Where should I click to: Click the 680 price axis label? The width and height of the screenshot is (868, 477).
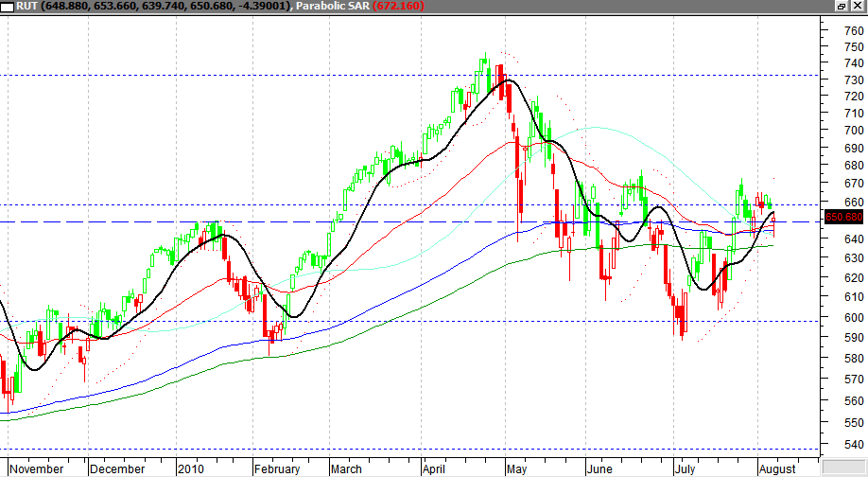pos(854,165)
